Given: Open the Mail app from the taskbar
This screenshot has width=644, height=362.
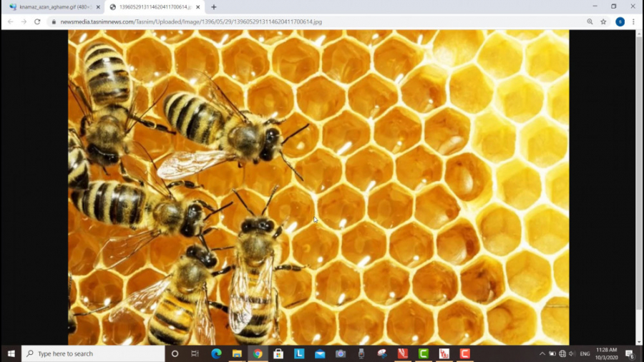Looking at the screenshot, I should tap(320, 353).
